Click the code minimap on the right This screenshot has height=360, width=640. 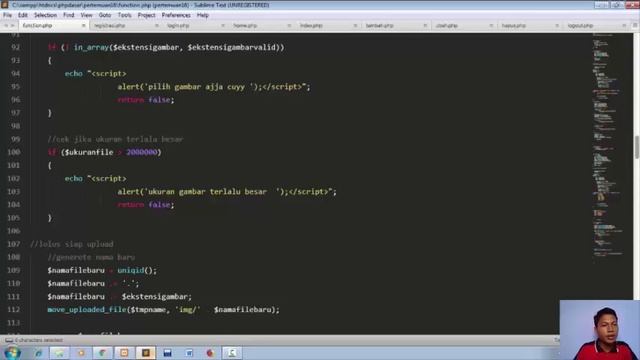[x=607, y=147]
